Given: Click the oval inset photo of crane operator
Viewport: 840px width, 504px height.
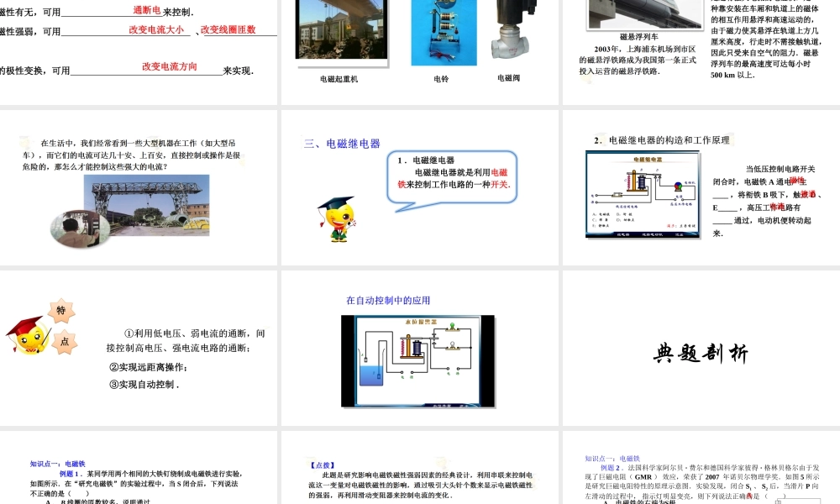Looking at the screenshot, I should click(80, 228).
